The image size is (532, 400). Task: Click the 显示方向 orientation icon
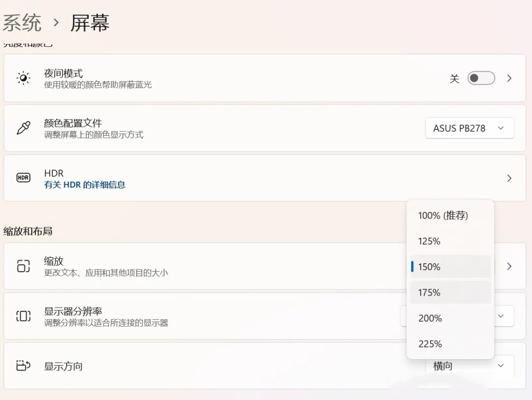click(24, 366)
